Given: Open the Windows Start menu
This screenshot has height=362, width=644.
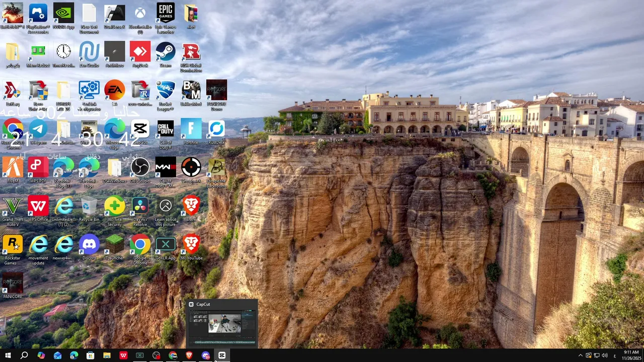Looking at the screenshot, I should 8,355.
